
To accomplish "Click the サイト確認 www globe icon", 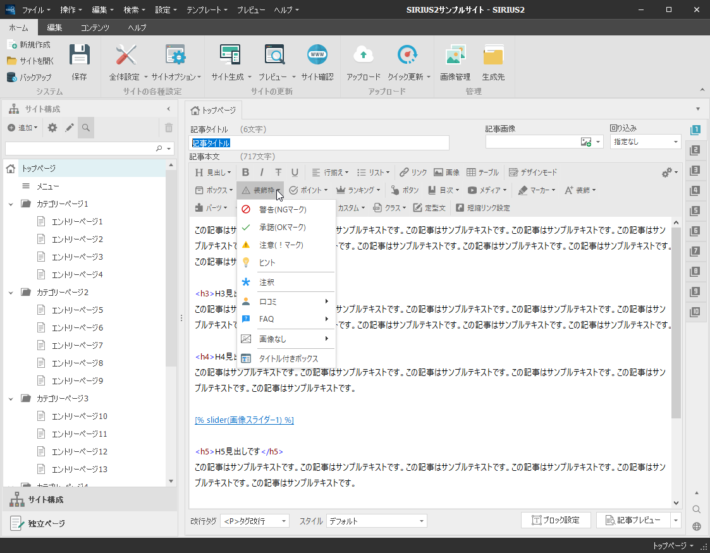I will 317,55.
